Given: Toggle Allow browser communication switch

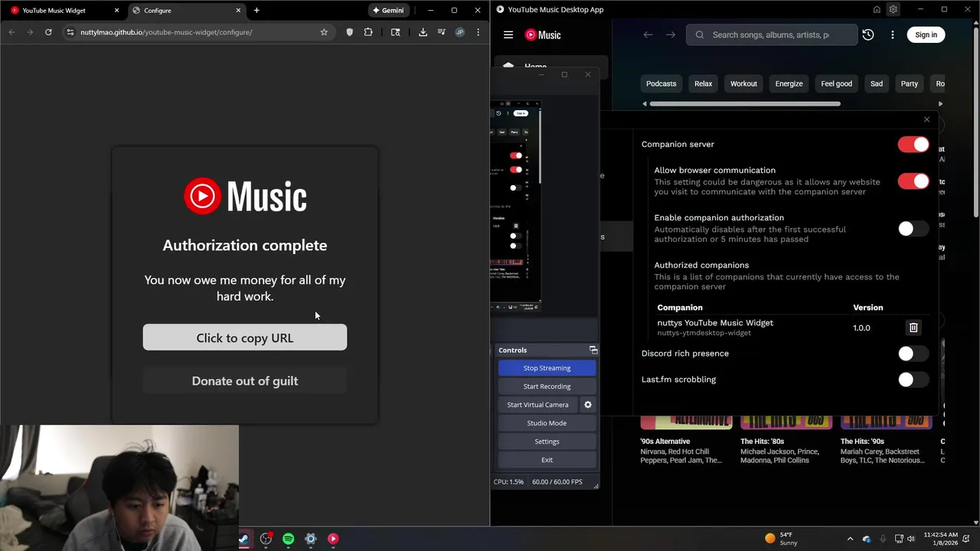Looking at the screenshot, I should click(913, 181).
